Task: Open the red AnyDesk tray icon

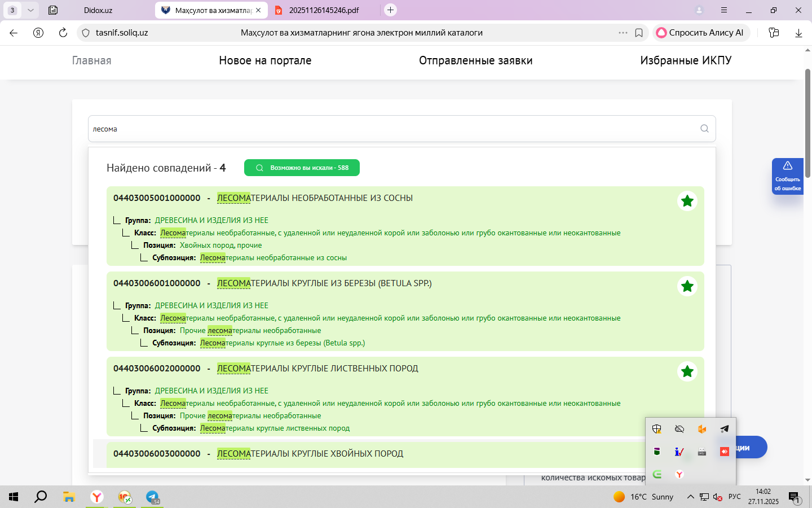Action: click(725, 452)
